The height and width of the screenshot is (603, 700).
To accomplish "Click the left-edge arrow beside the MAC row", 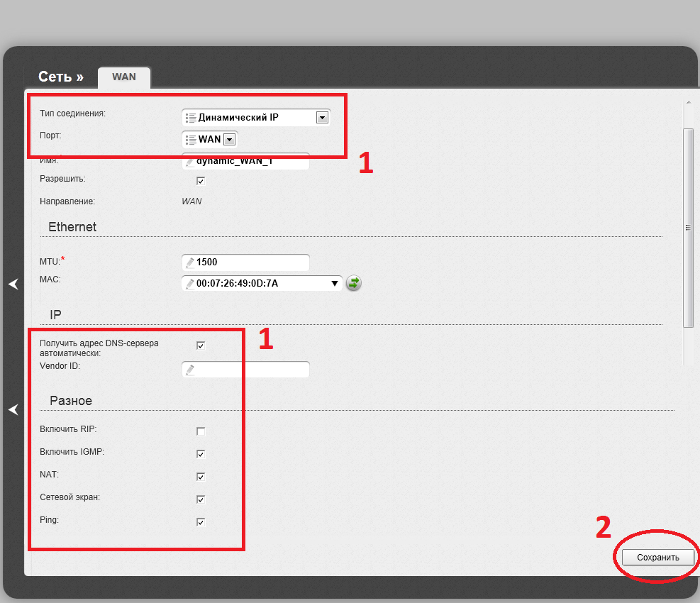I will pyautogui.click(x=13, y=284).
